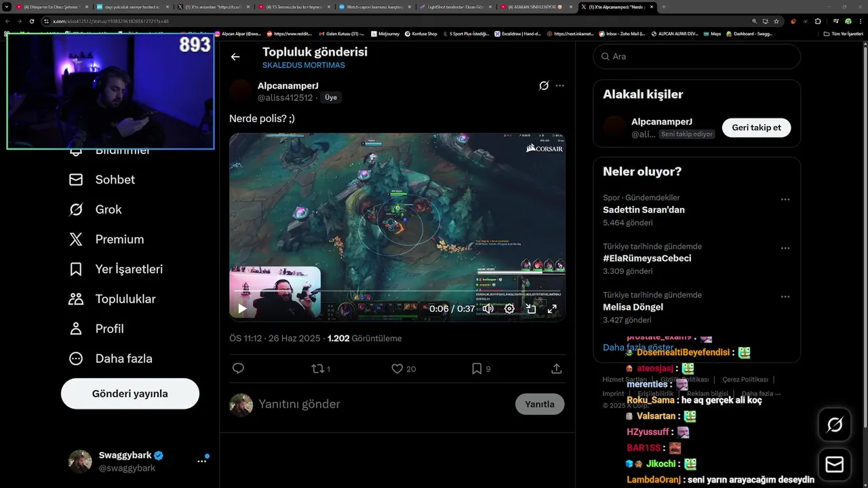This screenshot has width=868, height=488.
Task: Bookmark the post showing 9 bookmarks
Action: [481, 369]
